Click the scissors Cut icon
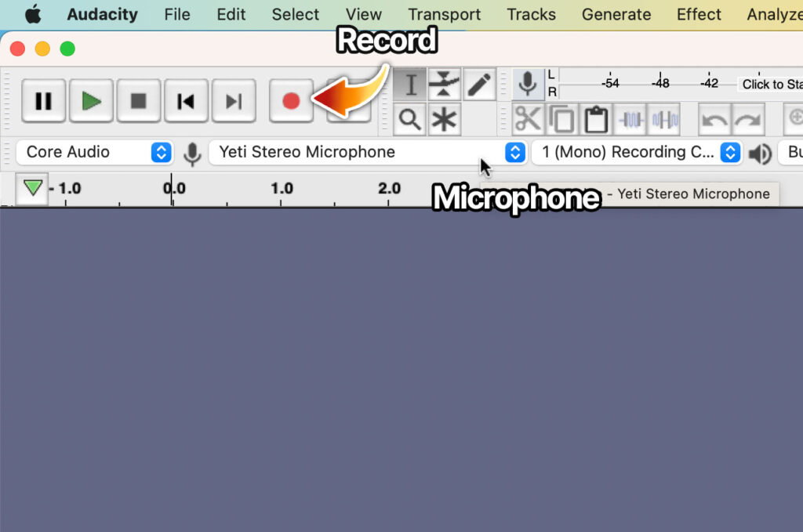 pos(528,120)
